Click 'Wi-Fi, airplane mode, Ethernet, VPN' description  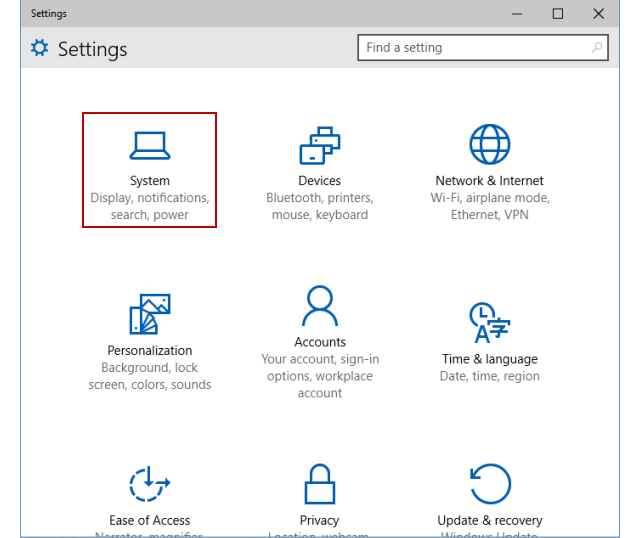tap(490, 206)
